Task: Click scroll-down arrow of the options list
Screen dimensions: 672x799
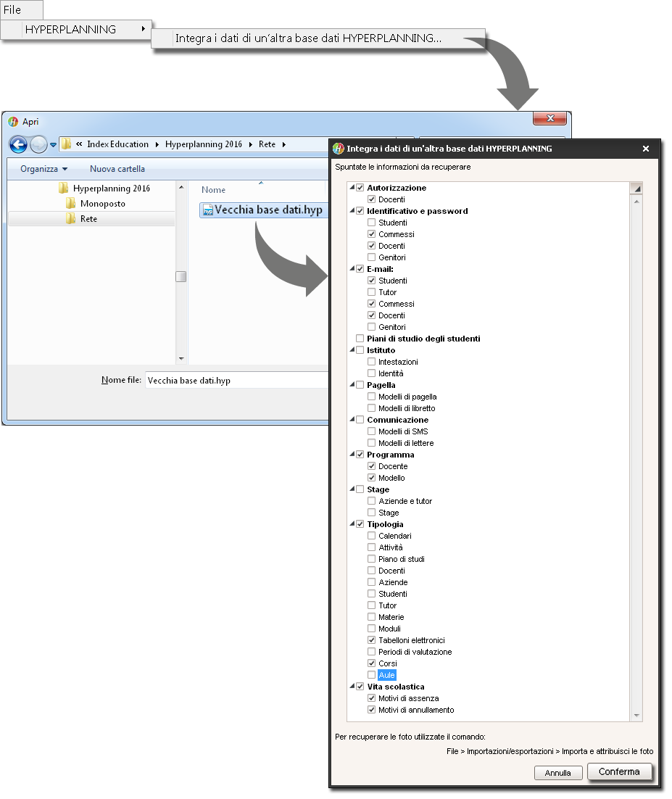Action: [x=636, y=716]
